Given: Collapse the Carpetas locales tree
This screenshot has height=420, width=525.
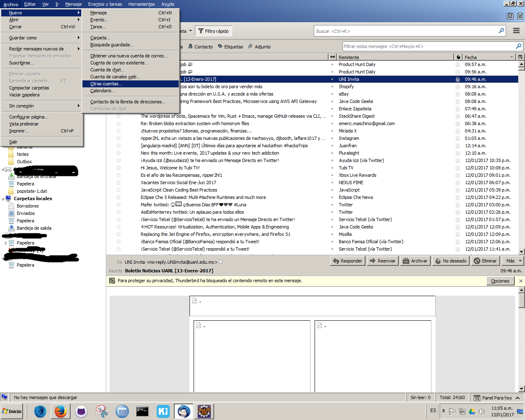Looking at the screenshot, I should click(x=3, y=199).
